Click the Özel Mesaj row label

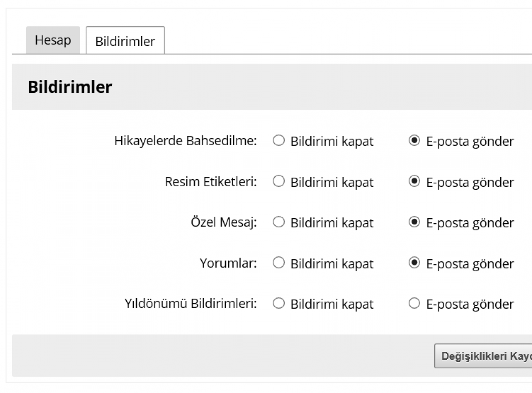[224, 222]
